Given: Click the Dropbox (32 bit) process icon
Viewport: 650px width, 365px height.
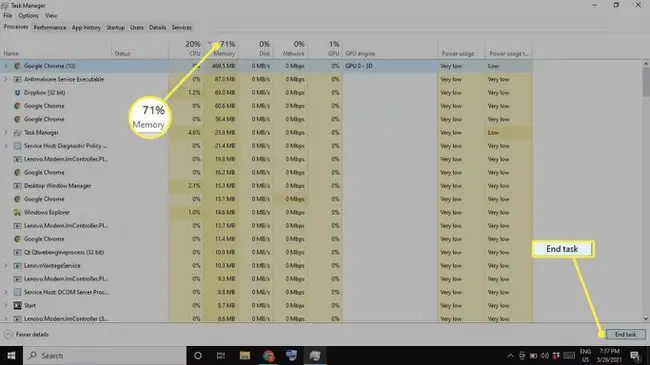Looking at the screenshot, I should pyautogui.click(x=17, y=92).
